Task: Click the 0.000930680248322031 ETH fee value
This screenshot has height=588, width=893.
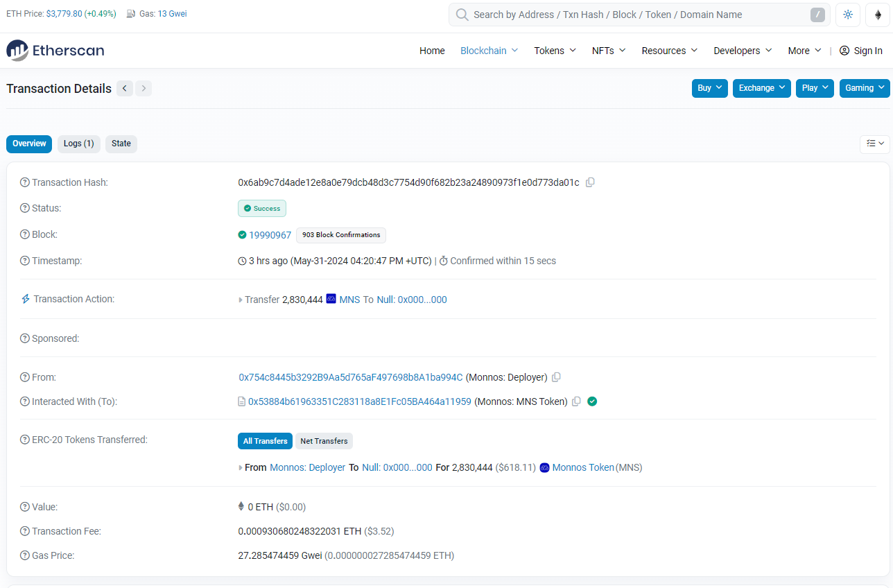Action: 300,531
